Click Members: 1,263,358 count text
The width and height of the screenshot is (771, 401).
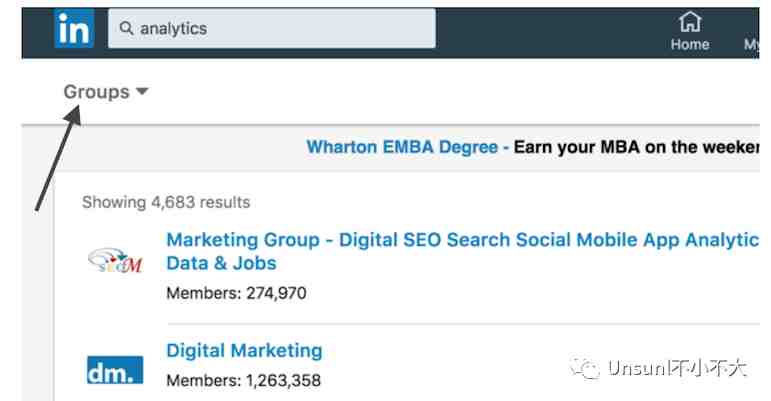point(243,380)
